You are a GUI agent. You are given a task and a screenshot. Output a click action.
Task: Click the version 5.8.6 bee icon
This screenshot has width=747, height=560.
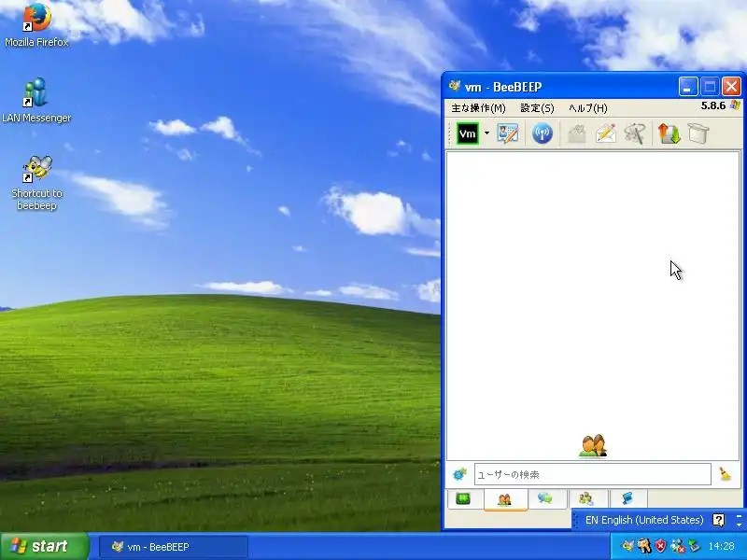point(736,105)
